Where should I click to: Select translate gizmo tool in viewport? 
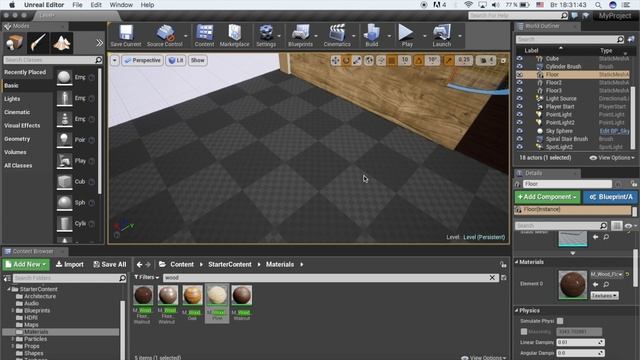click(x=336, y=60)
